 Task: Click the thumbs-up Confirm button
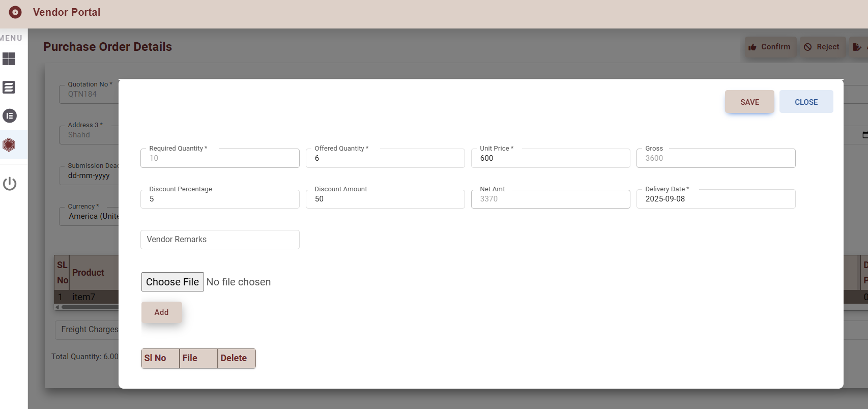(770, 47)
